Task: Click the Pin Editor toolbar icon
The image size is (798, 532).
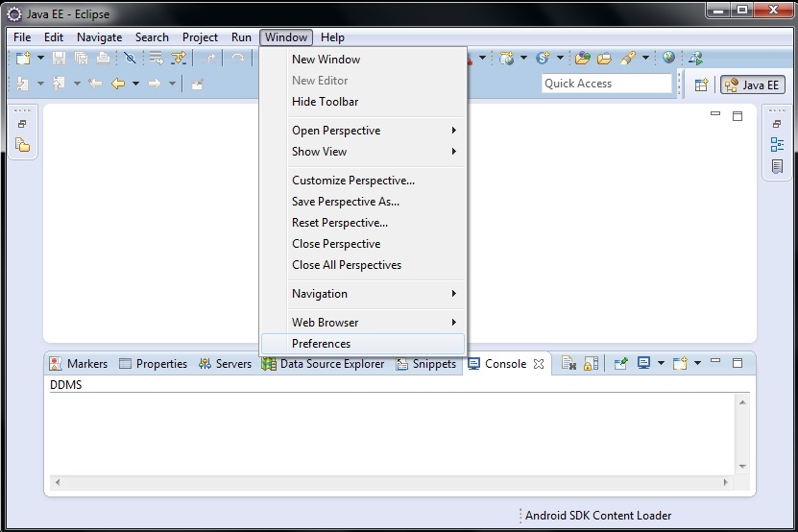Action: (x=198, y=84)
